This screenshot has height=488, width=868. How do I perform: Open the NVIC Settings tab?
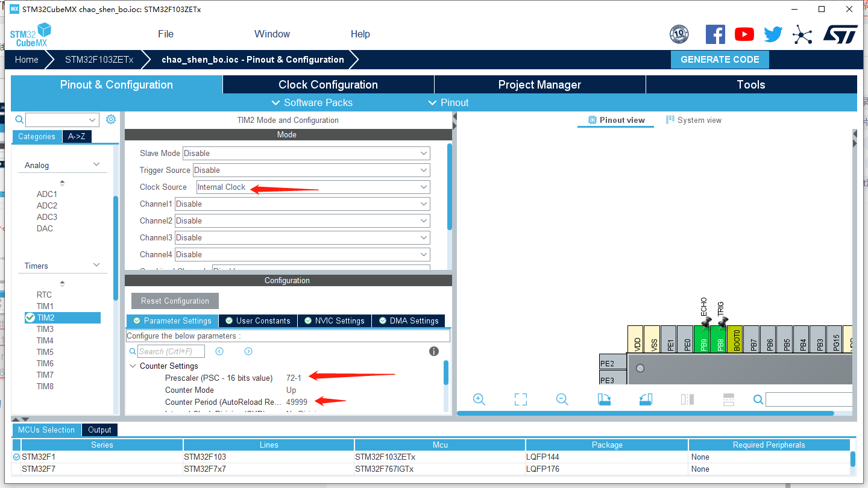tap(334, 321)
